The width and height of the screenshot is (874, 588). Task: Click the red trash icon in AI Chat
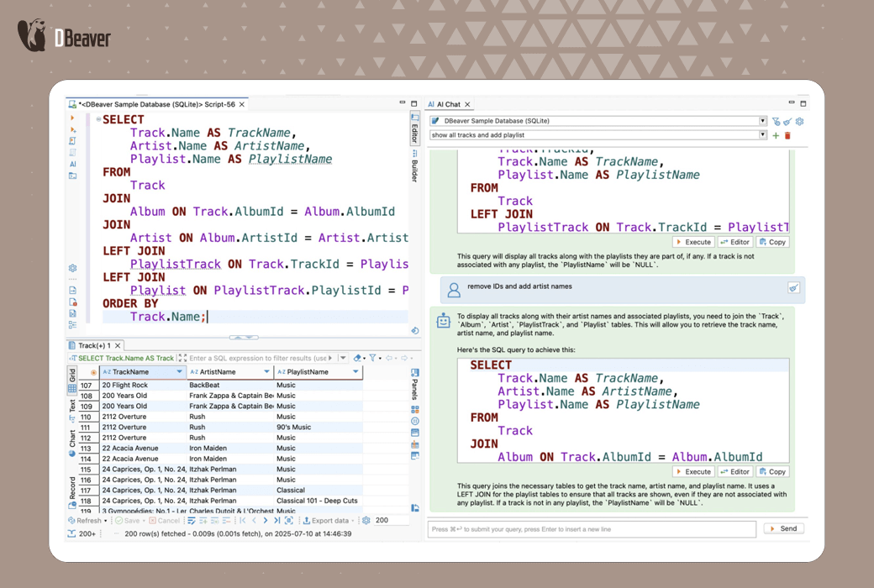pos(787,135)
